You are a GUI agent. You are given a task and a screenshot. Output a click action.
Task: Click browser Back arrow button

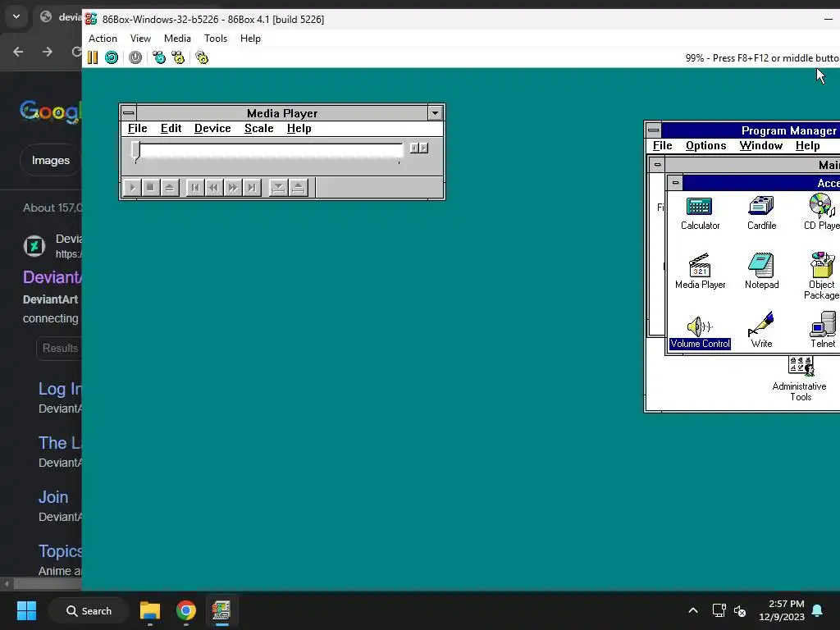coord(18,52)
